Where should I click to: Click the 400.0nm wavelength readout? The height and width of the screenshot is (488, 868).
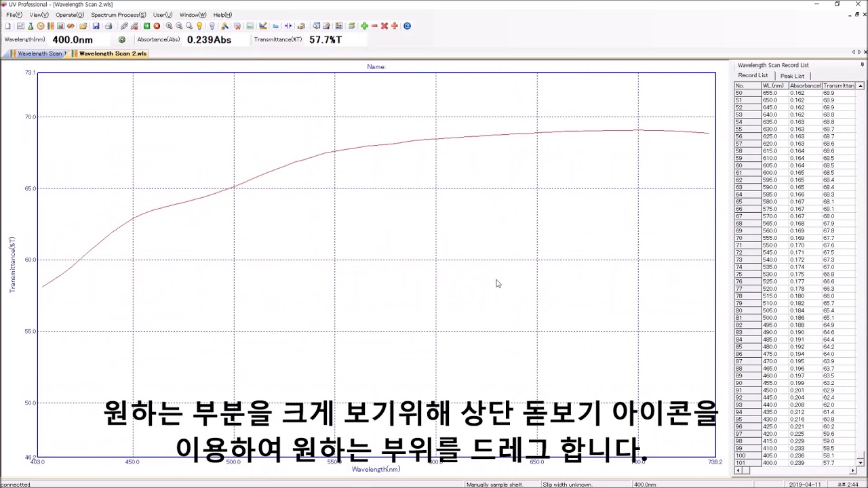(x=73, y=40)
